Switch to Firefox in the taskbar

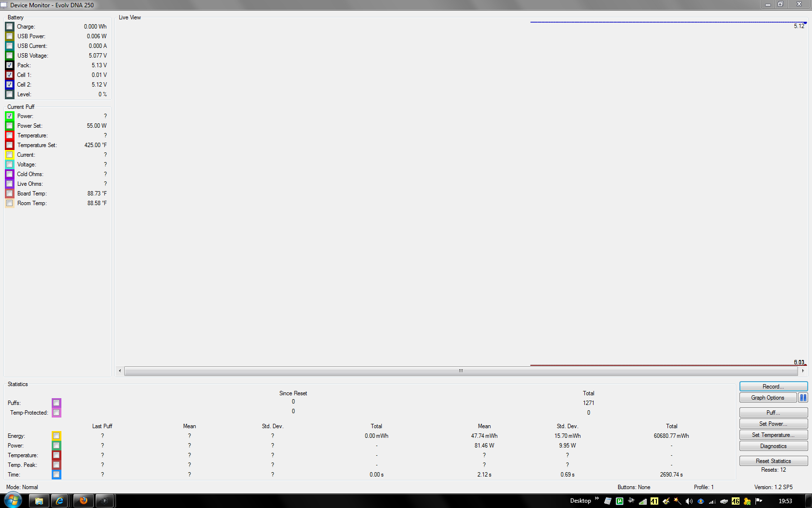(83, 501)
